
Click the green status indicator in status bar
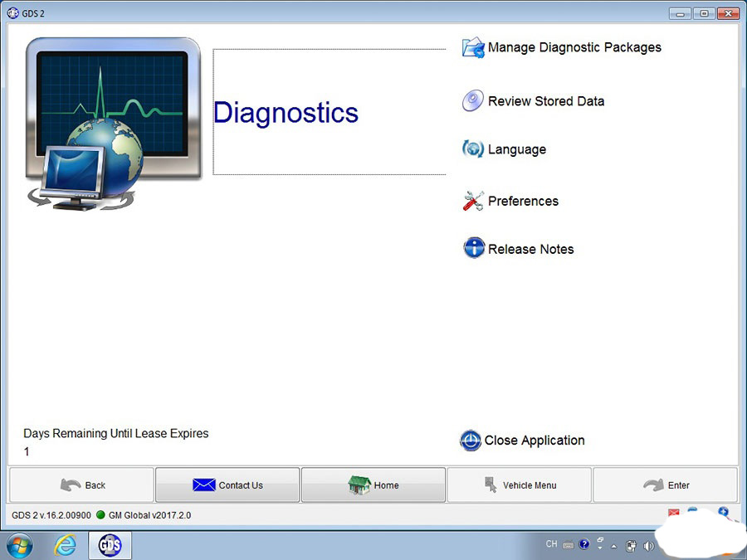click(100, 514)
